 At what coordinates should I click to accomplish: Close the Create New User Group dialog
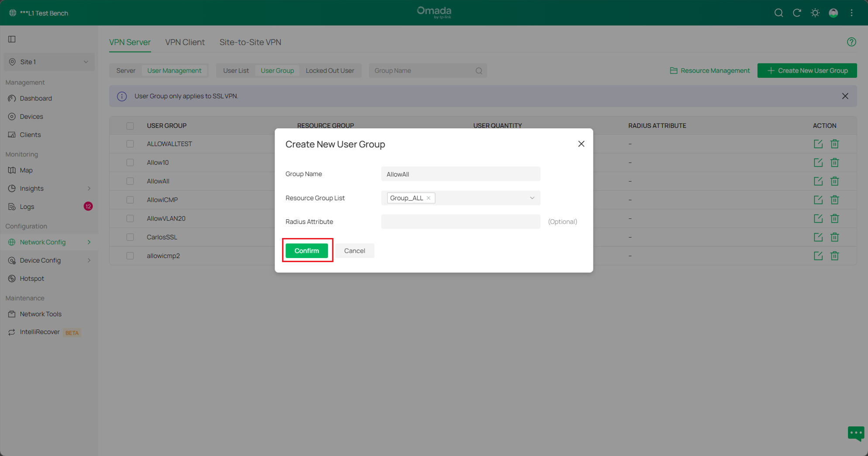tap(581, 144)
